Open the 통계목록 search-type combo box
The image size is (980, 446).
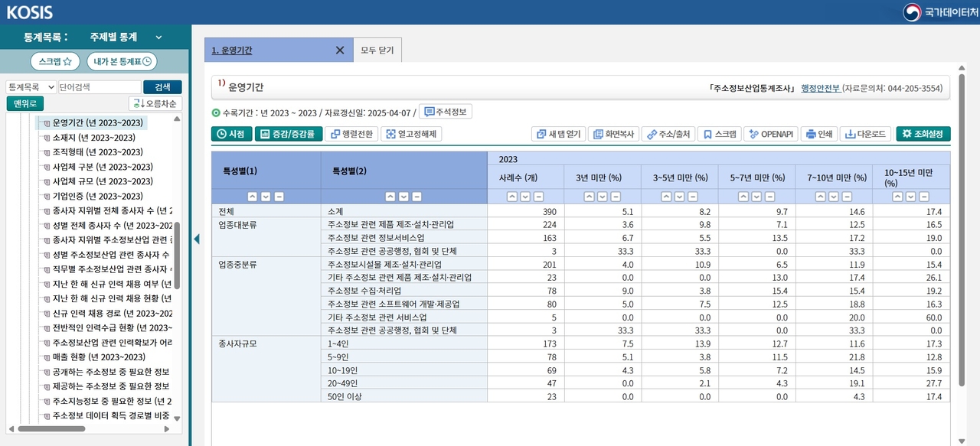[x=31, y=87]
